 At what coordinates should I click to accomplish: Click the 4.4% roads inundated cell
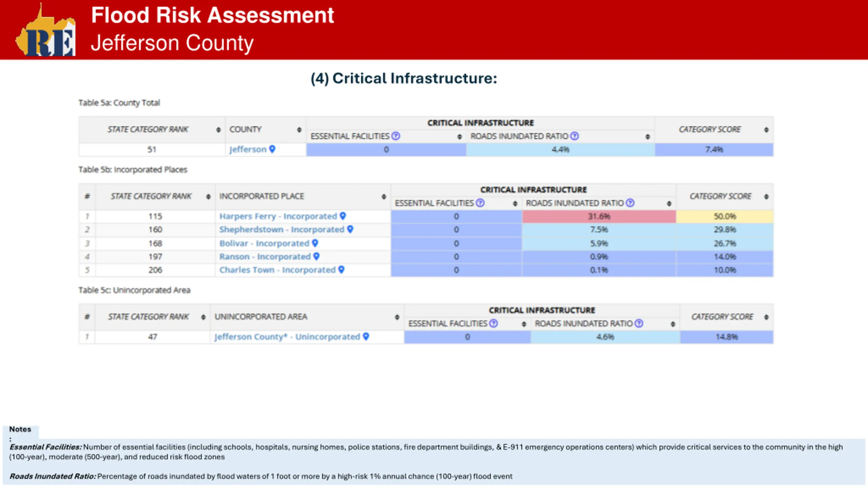[560, 149]
